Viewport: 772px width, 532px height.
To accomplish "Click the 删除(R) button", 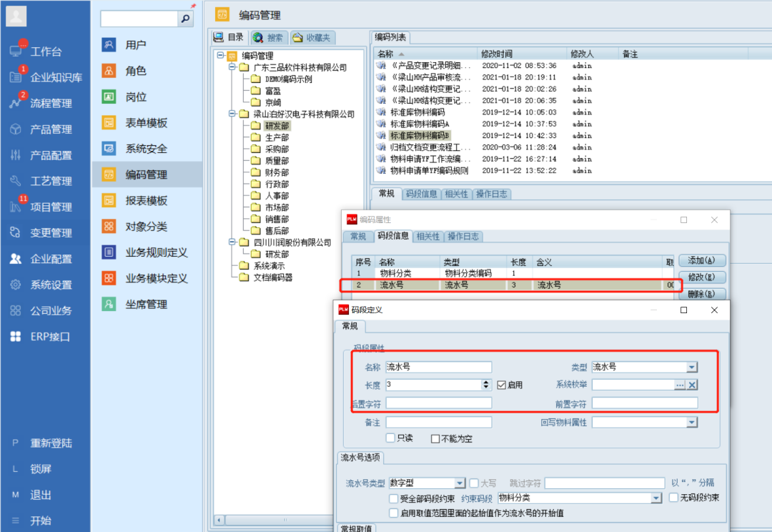I will coord(702,294).
